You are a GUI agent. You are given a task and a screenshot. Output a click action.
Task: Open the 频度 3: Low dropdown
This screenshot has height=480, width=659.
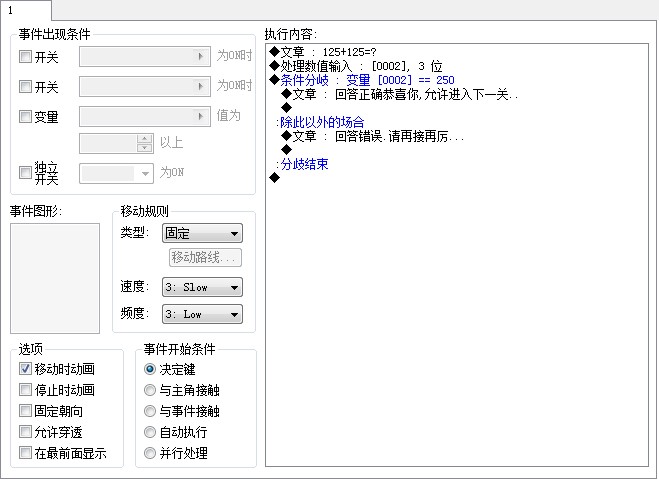coord(202,314)
